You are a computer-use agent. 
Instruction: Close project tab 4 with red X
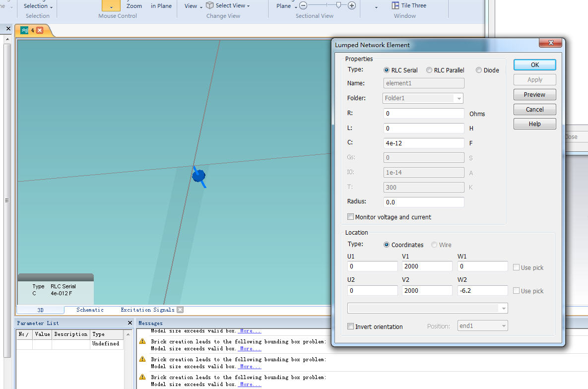(40, 30)
